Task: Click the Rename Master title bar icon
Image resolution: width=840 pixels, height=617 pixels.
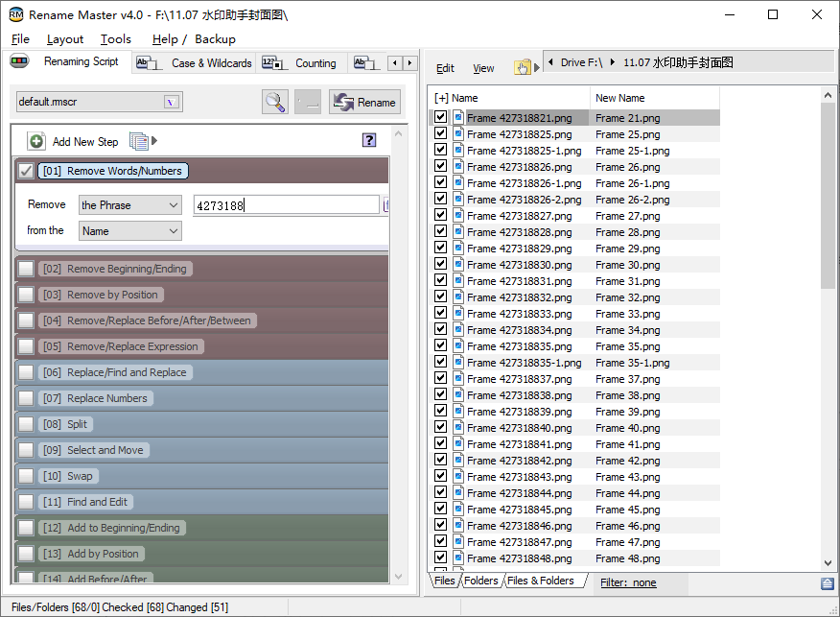Action: click(x=16, y=14)
